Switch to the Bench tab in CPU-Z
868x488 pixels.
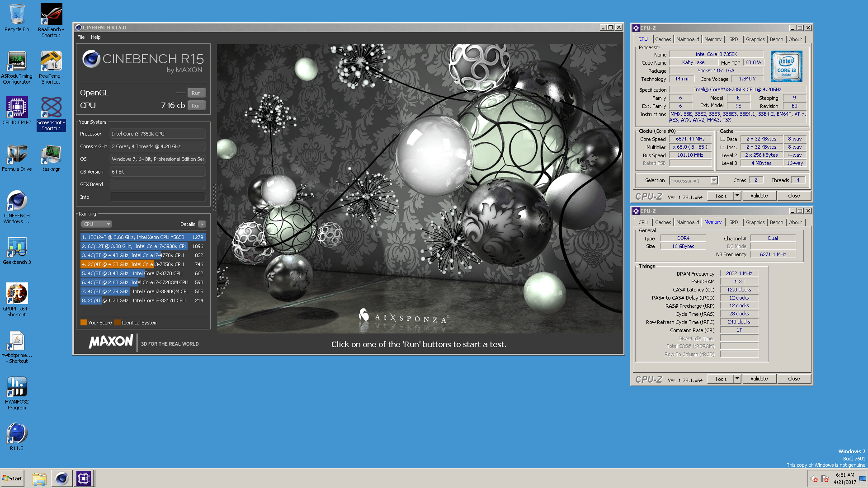pos(776,39)
